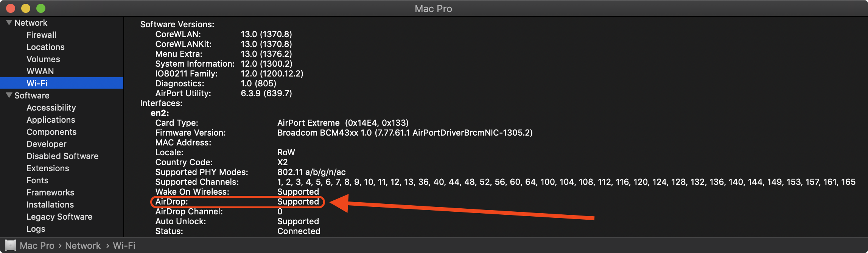This screenshot has width=868, height=253.
Task: Select Extensions in the sidebar
Action: tap(48, 168)
